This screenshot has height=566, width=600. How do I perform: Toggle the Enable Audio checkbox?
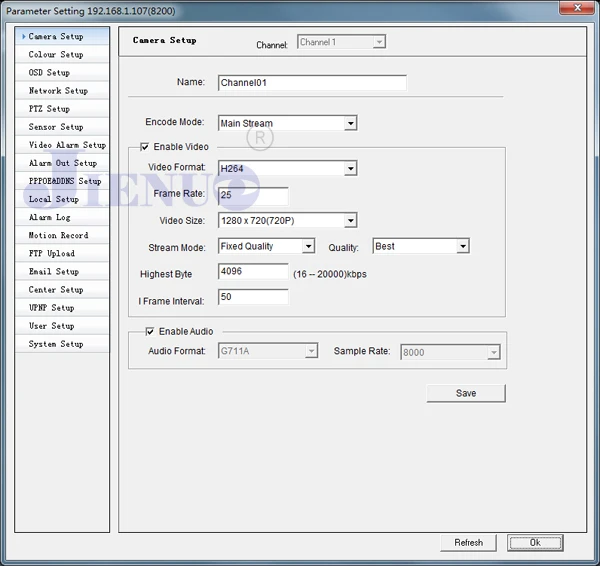click(x=150, y=331)
